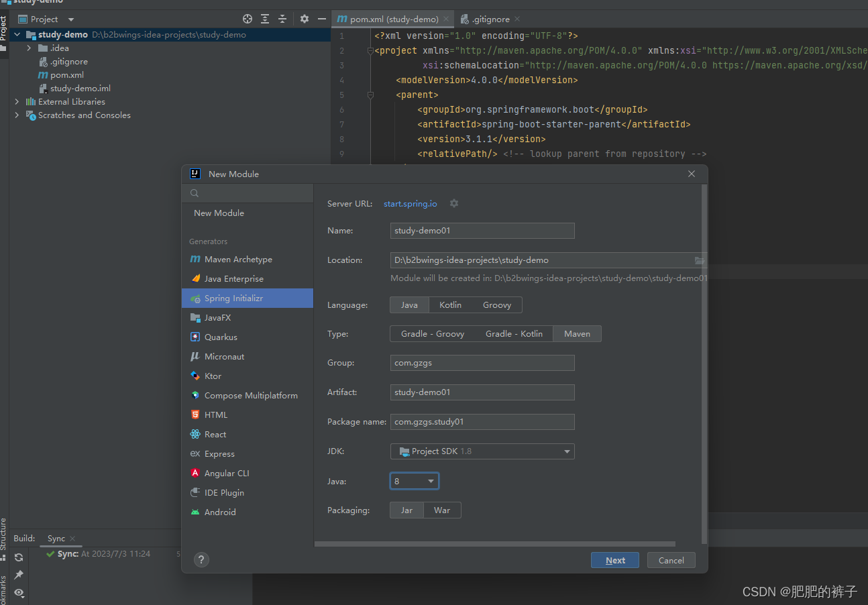Click the Cancel button
Viewport: 868px width, 605px height.
(671, 560)
